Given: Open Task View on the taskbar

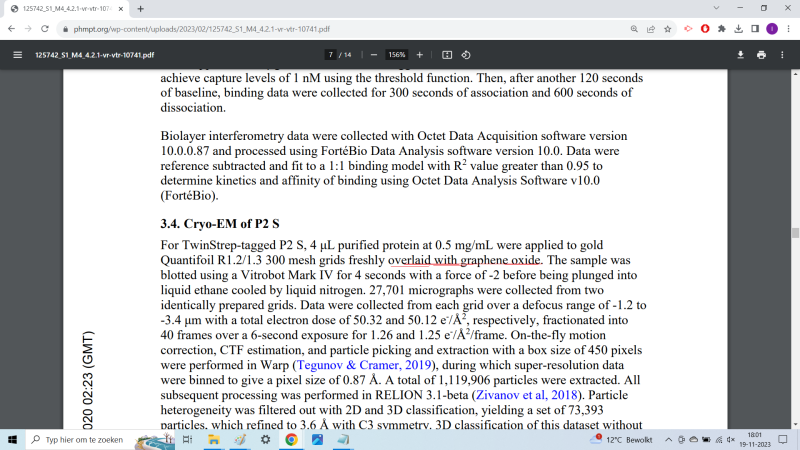Looking at the screenshot, I should pos(187,439).
